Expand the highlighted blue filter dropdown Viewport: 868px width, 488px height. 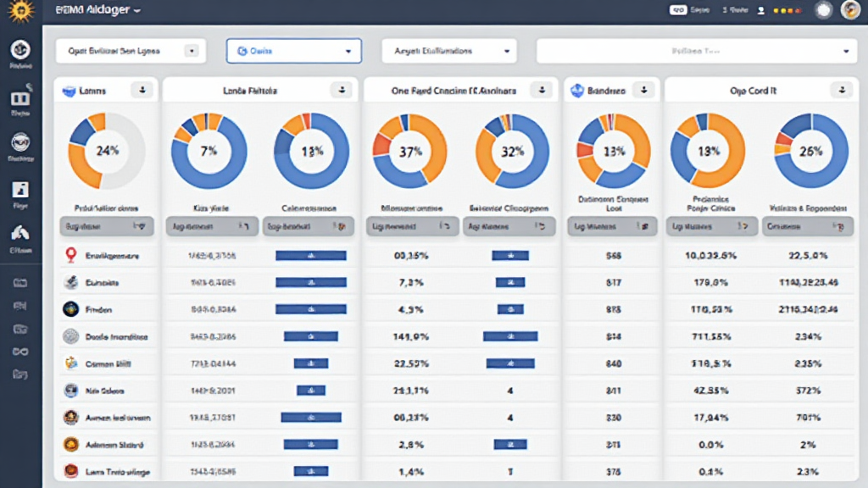click(293, 51)
